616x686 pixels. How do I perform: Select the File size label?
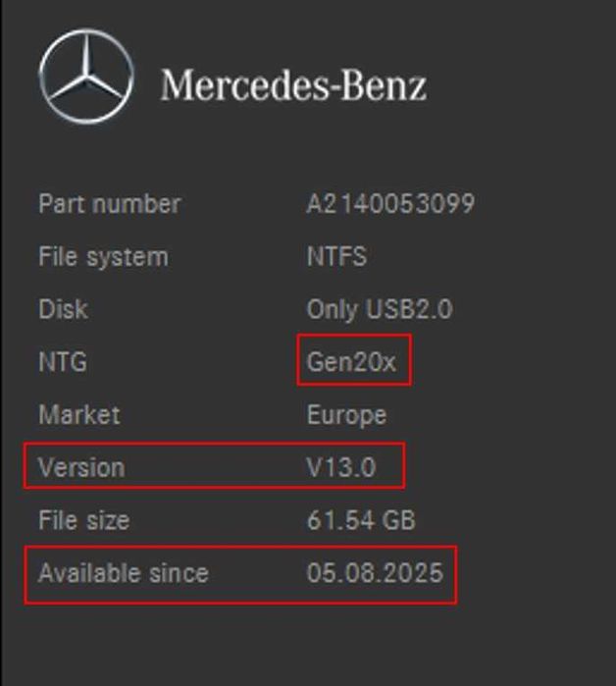[83, 520]
